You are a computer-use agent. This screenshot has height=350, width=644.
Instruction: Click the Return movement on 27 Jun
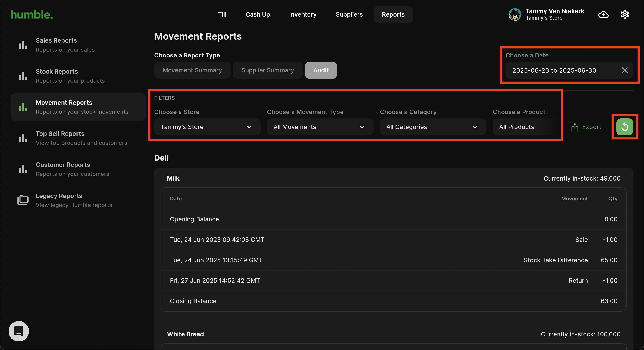click(x=578, y=281)
